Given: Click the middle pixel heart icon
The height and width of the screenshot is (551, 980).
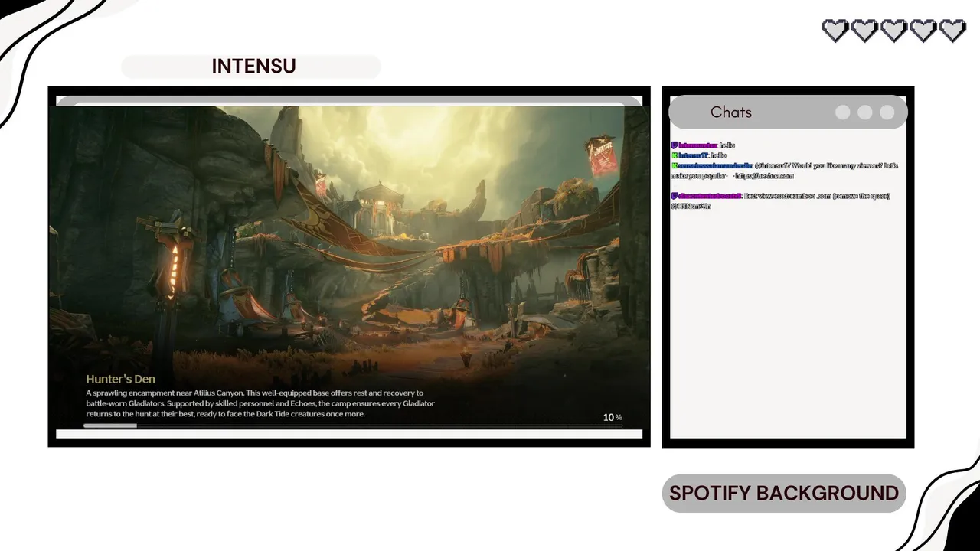Looking at the screenshot, I should point(893,31).
